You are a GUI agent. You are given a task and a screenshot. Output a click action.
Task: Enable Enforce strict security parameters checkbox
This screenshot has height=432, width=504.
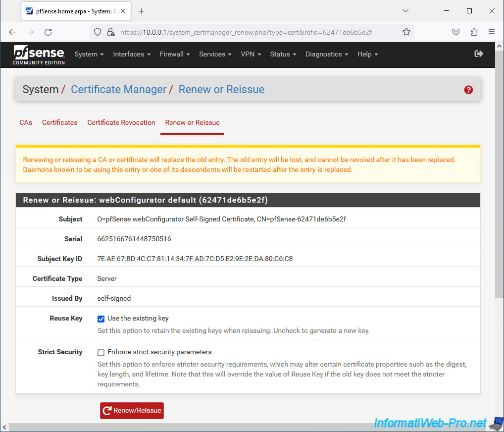pos(101,353)
